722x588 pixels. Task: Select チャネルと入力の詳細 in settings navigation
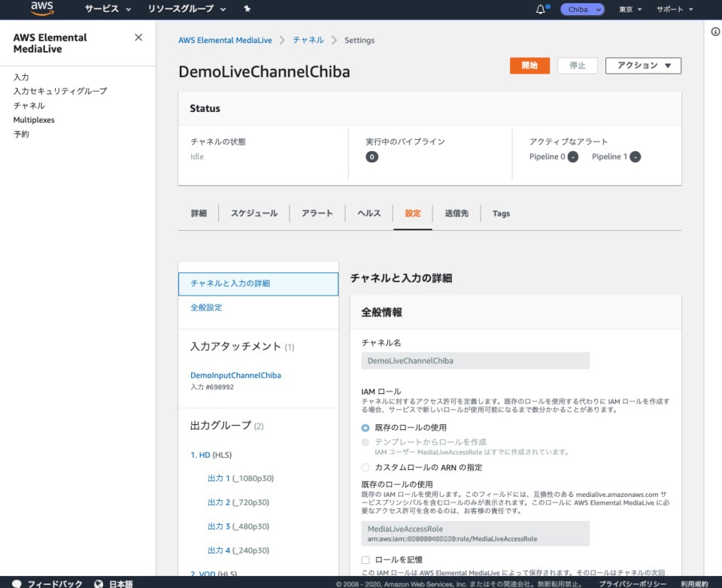click(258, 283)
